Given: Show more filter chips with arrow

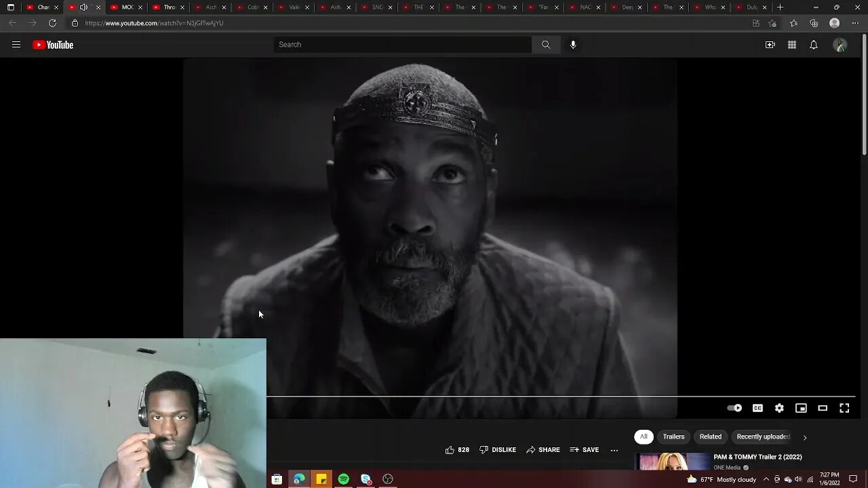Looking at the screenshot, I should (x=805, y=437).
